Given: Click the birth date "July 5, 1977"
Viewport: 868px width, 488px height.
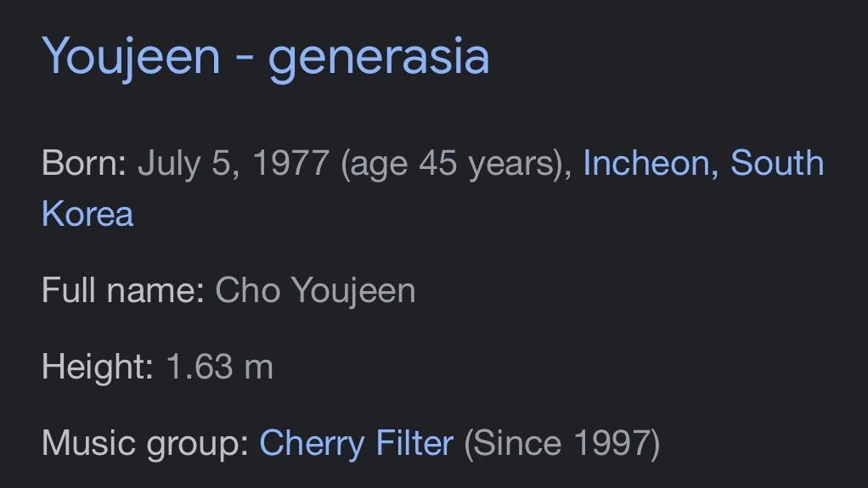Looking at the screenshot, I should (233, 163).
